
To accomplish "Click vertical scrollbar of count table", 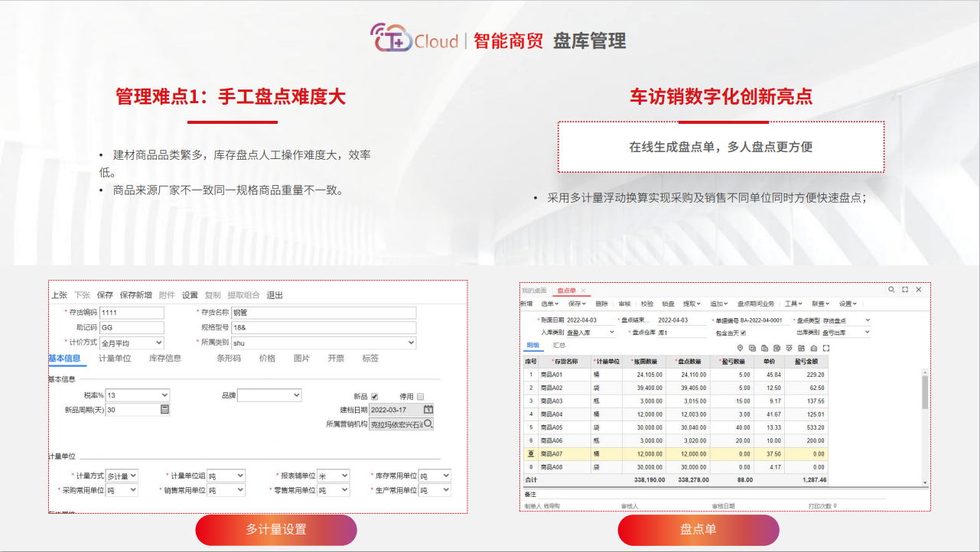I will click(925, 427).
